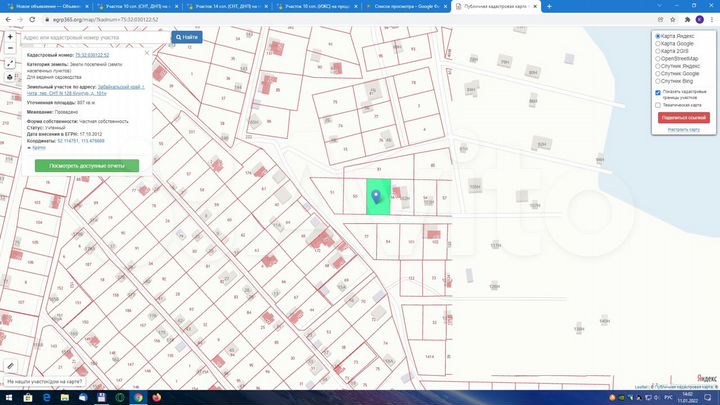Switch to Chrome in taskbar
Screen dimensions: 720x405
[138, 398]
